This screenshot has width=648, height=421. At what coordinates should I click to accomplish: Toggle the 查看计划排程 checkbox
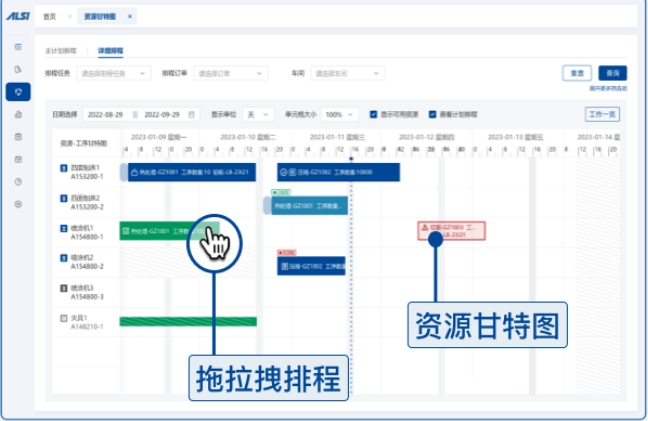(x=432, y=114)
